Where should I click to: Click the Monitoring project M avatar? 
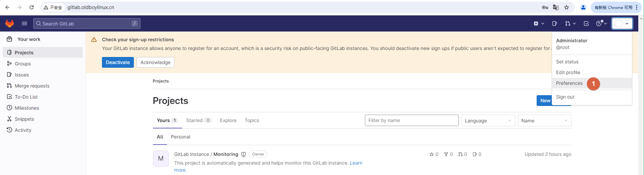coord(161,159)
